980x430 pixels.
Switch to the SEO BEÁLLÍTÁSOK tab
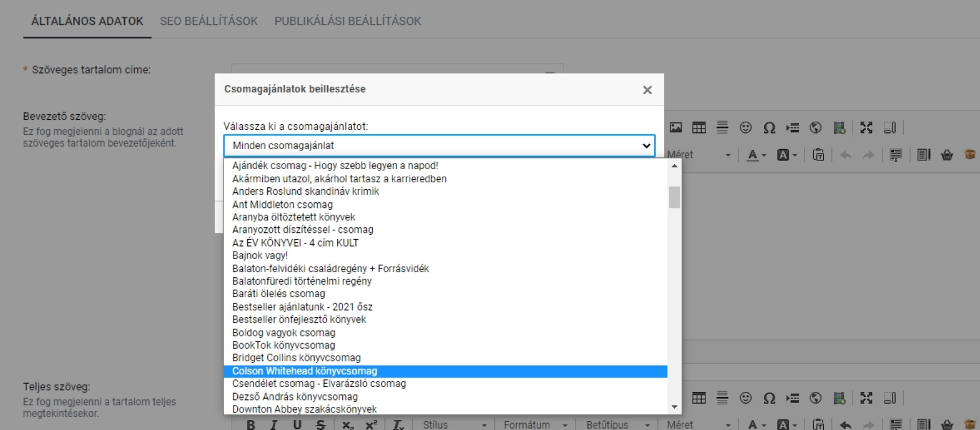click(x=208, y=21)
